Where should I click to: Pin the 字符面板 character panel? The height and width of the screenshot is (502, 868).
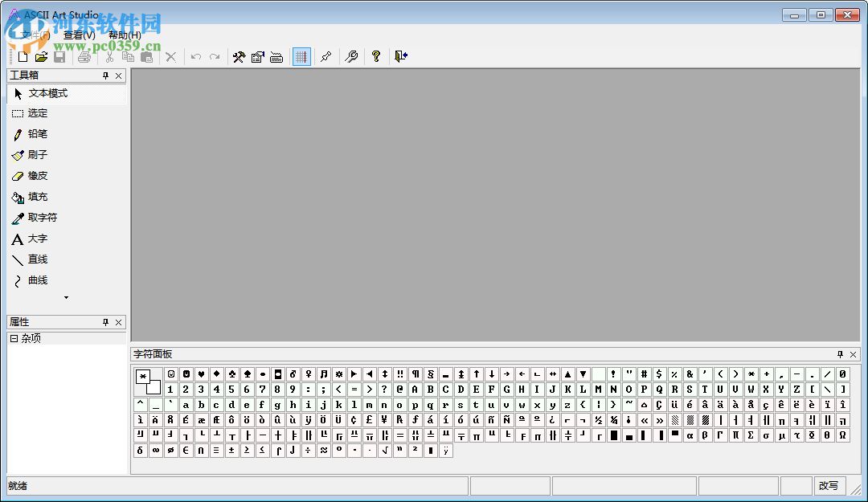(838, 354)
